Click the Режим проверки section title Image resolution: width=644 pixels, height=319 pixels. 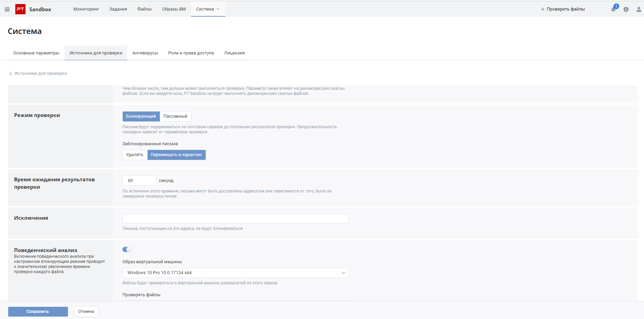coord(37,115)
